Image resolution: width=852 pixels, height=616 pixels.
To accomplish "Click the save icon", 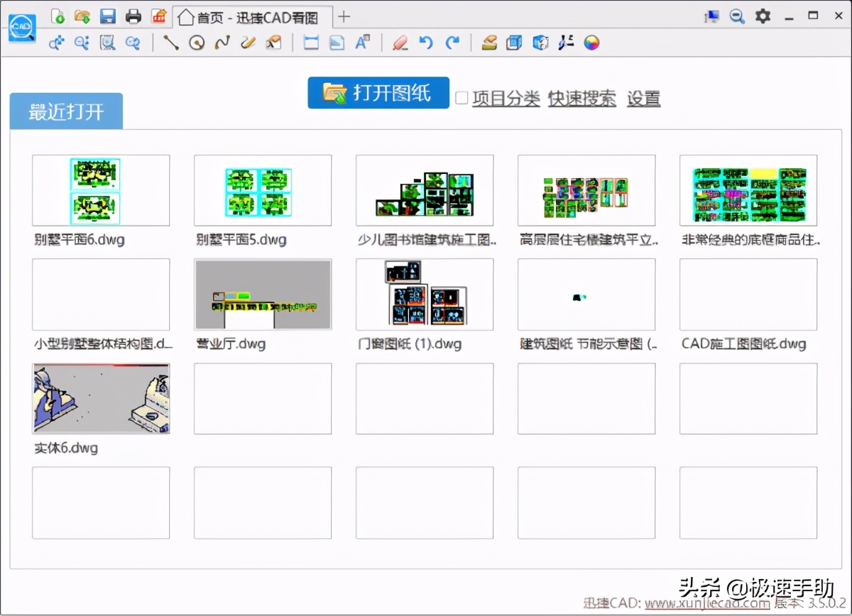I will (108, 16).
